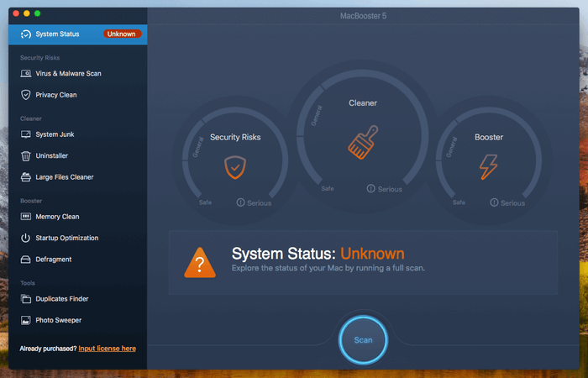
Task: Click the Booster gauge label
Action: coord(489,137)
